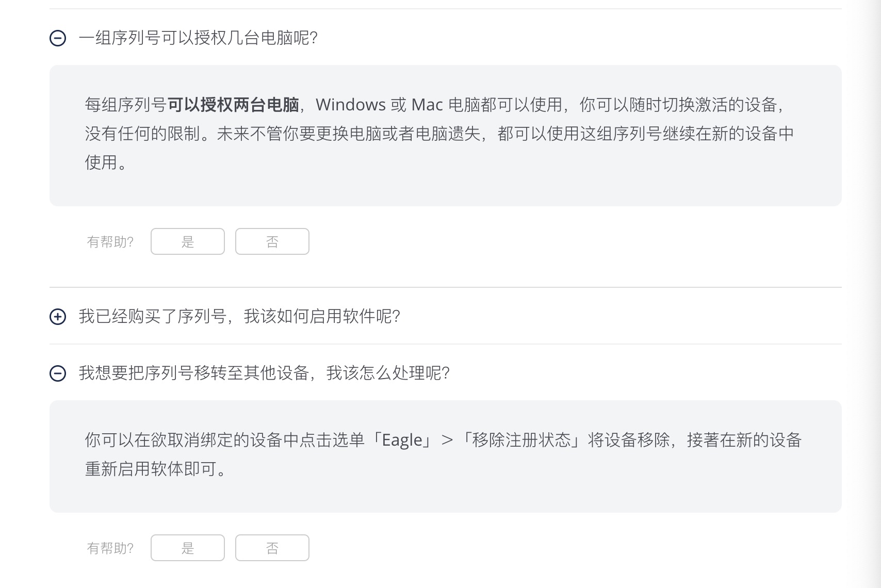Click the word Mac in the first answer

pyautogui.click(x=427, y=105)
